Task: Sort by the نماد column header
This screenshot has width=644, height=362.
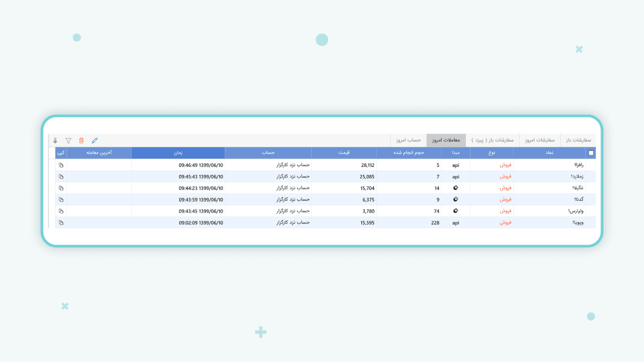Action: pyautogui.click(x=549, y=153)
